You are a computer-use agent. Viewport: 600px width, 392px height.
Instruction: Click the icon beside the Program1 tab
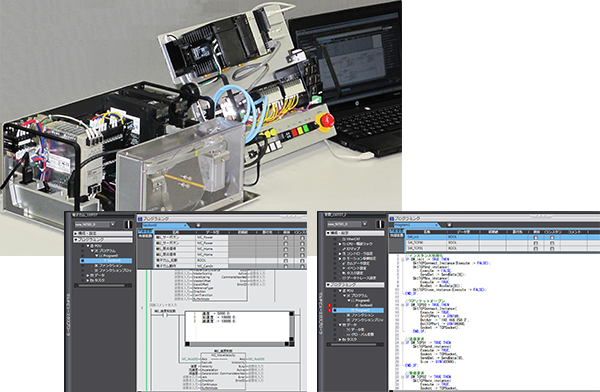(x=450, y=225)
